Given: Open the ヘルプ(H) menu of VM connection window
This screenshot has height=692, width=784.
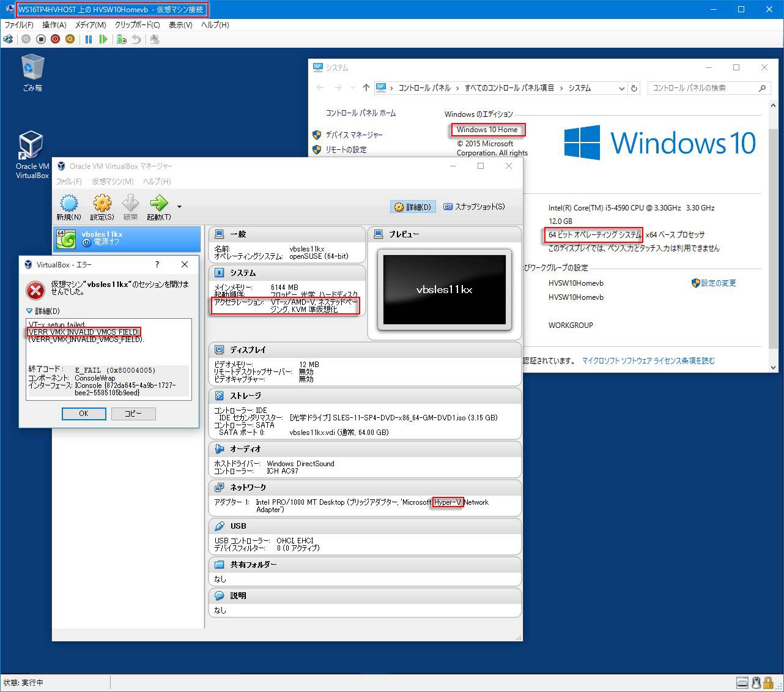Looking at the screenshot, I should point(215,25).
